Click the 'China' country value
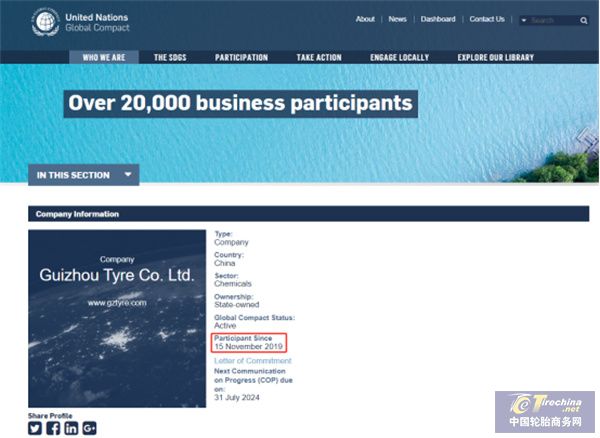Image resolution: width=600 pixels, height=438 pixels. point(225,263)
